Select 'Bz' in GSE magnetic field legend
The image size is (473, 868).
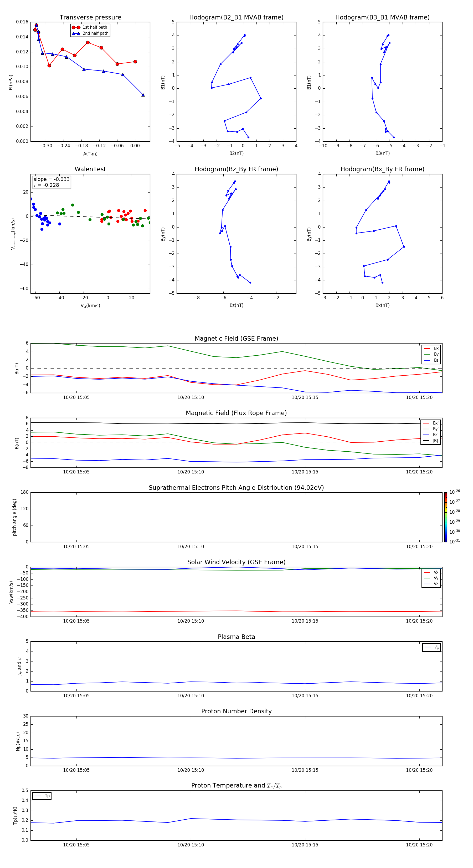coord(431,360)
